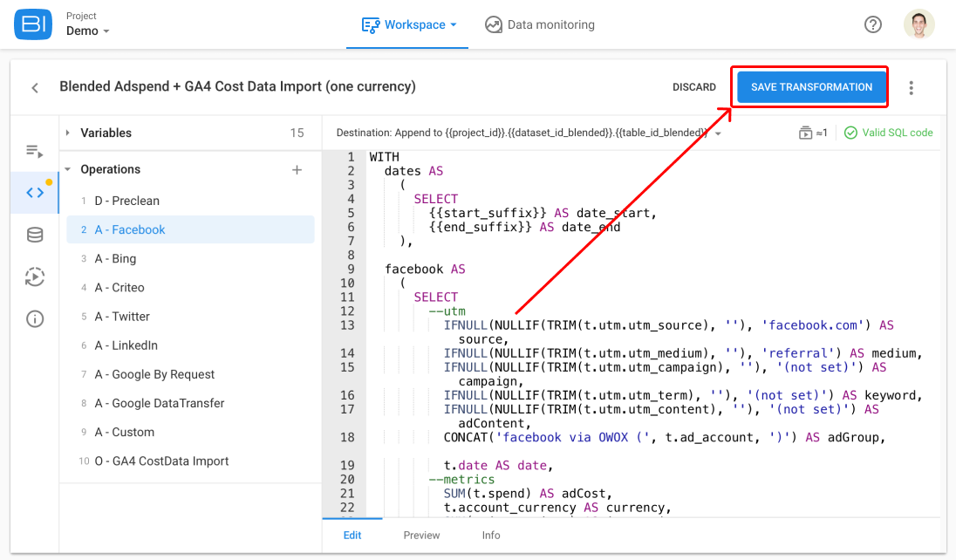Select A - Google DataTransfer operation
Screen dimensions: 956x560
point(190,403)
